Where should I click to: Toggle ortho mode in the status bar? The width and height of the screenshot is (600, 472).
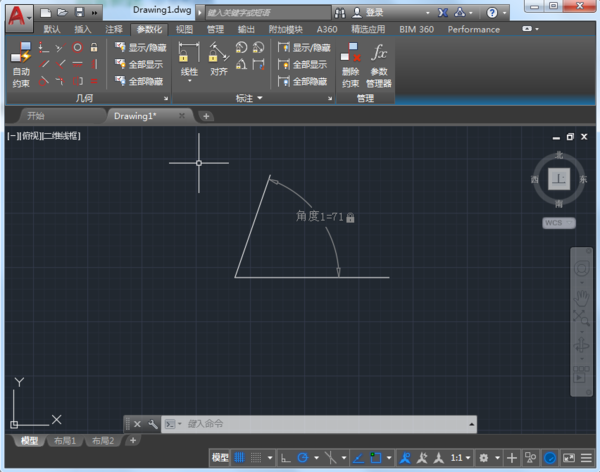click(x=284, y=457)
